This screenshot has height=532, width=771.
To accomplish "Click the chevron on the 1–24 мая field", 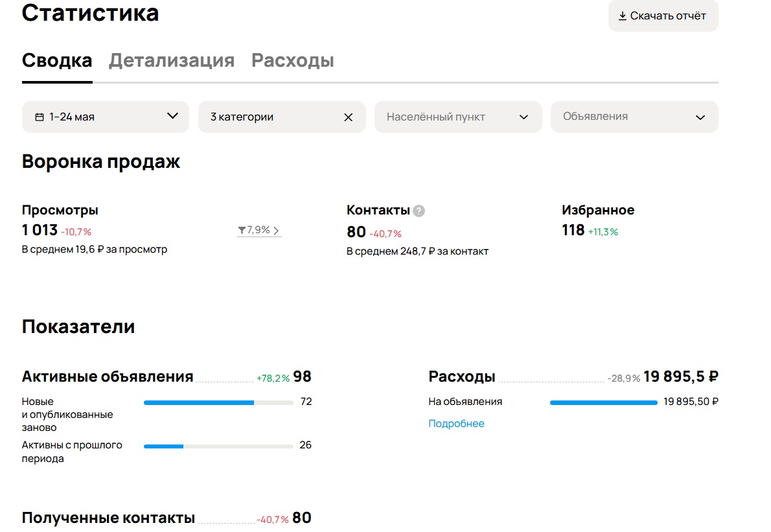I will coord(172,116).
